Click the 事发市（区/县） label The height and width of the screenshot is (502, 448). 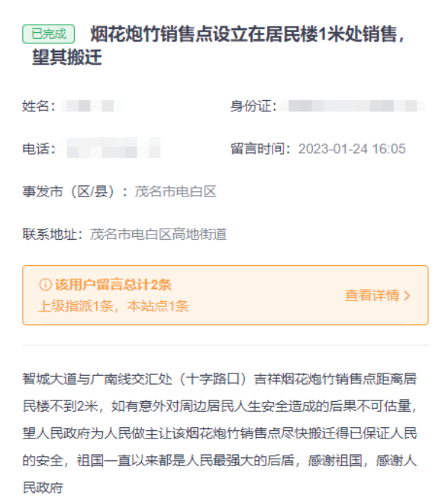click(x=75, y=192)
